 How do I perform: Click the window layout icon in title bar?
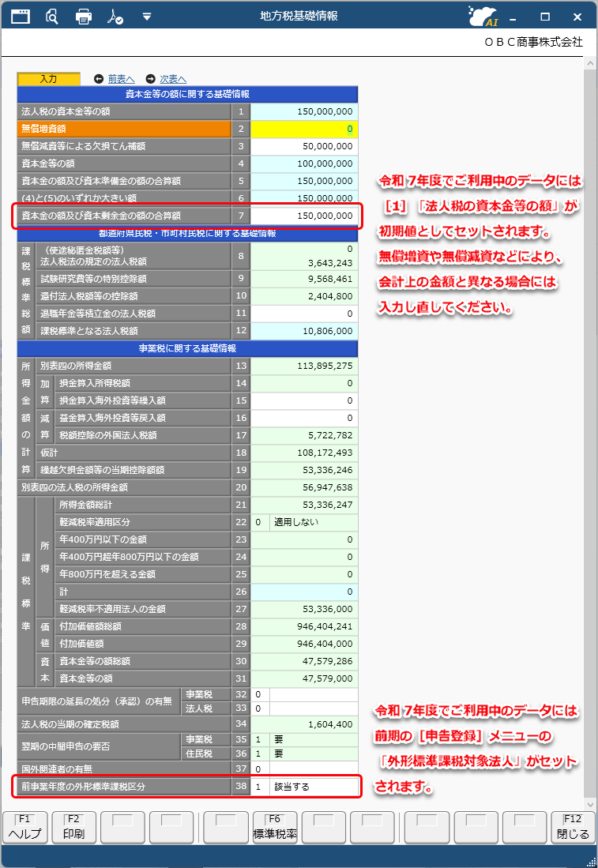pyautogui.click(x=21, y=16)
